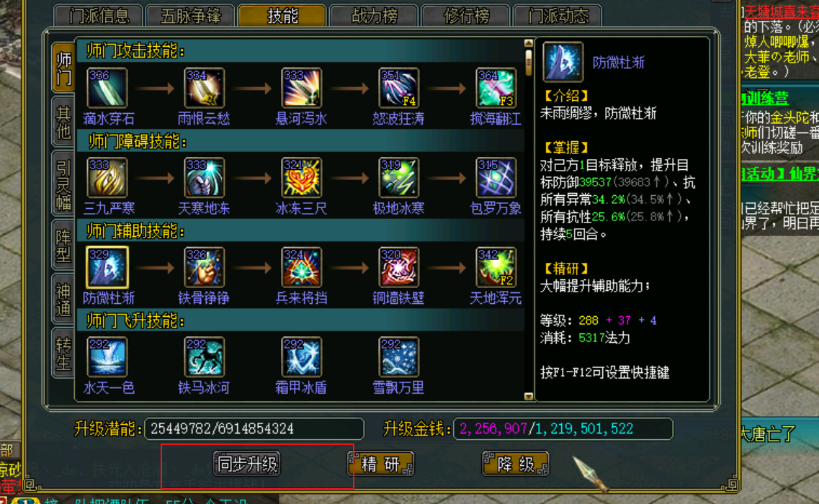The width and height of the screenshot is (819, 504).
Task: Click the 同步升级 button
Action: point(247,464)
